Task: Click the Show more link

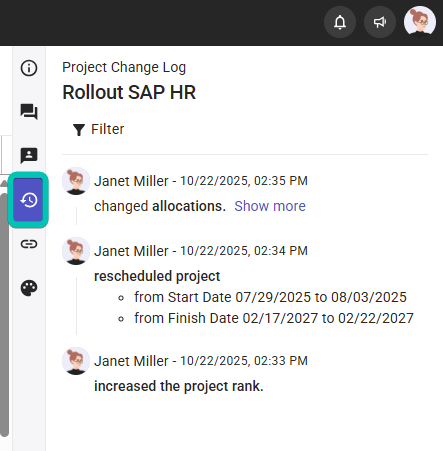Action: (270, 206)
